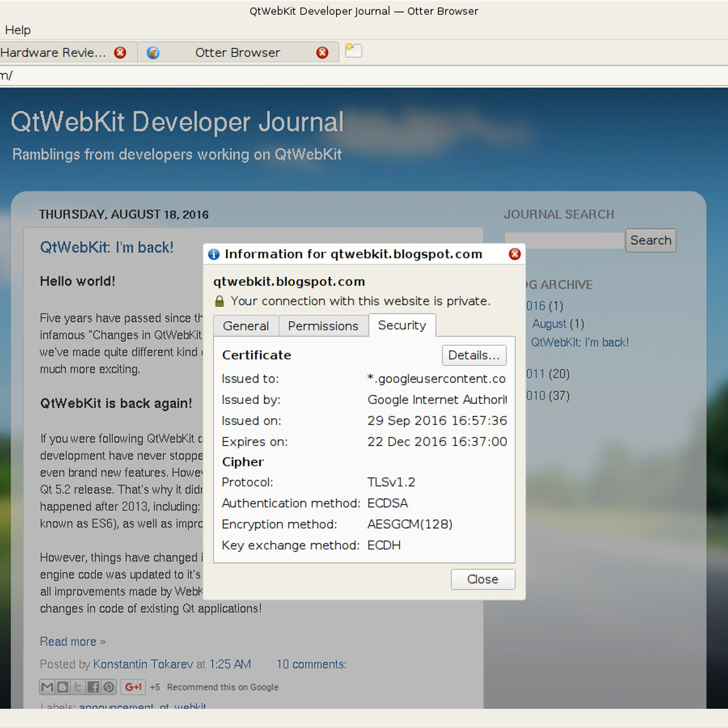Viewport: 728px width, 728px height.
Task: Select the Otter Browser tab
Action: 237,53
